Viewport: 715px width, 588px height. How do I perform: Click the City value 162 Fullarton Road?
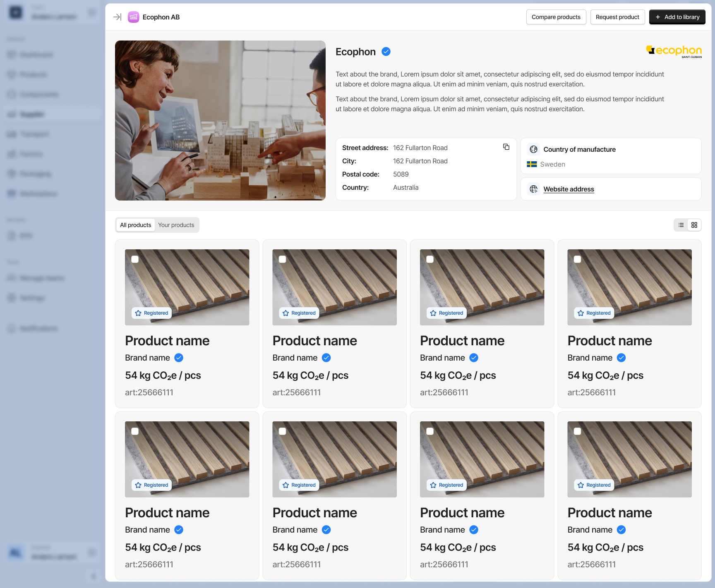point(420,161)
